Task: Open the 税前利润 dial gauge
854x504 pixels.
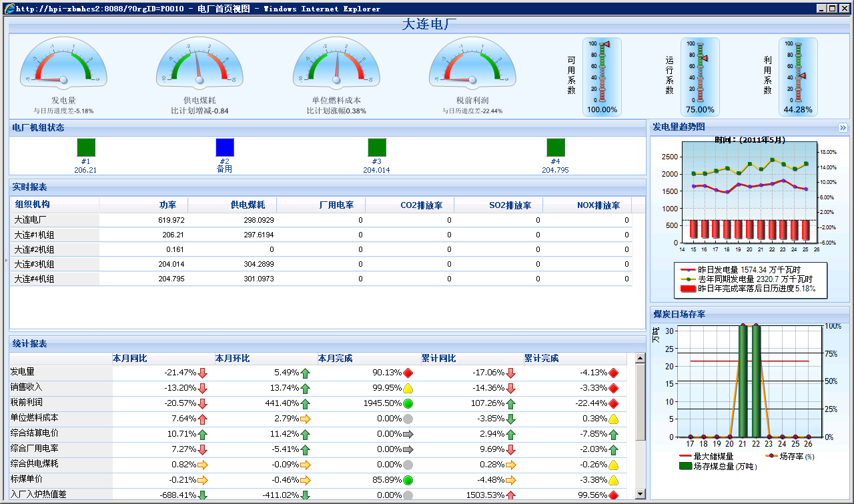Action: (472, 62)
